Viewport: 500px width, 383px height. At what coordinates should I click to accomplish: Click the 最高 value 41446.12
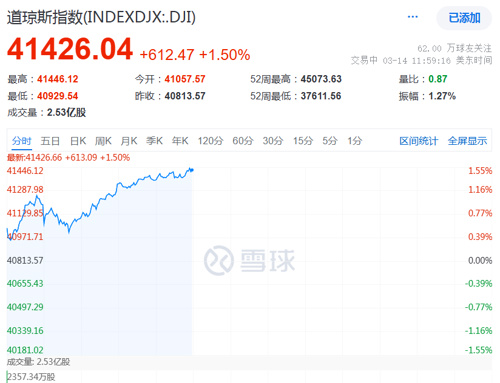point(57,79)
